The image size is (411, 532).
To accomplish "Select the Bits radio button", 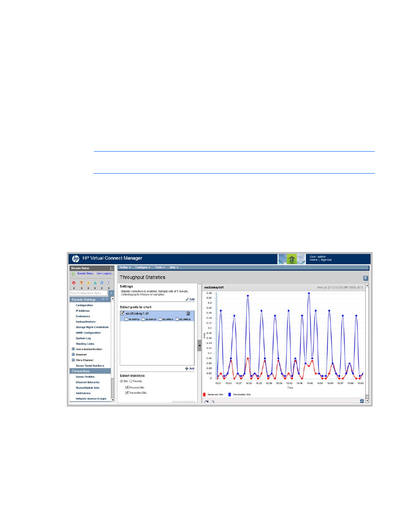I will pos(121,381).
